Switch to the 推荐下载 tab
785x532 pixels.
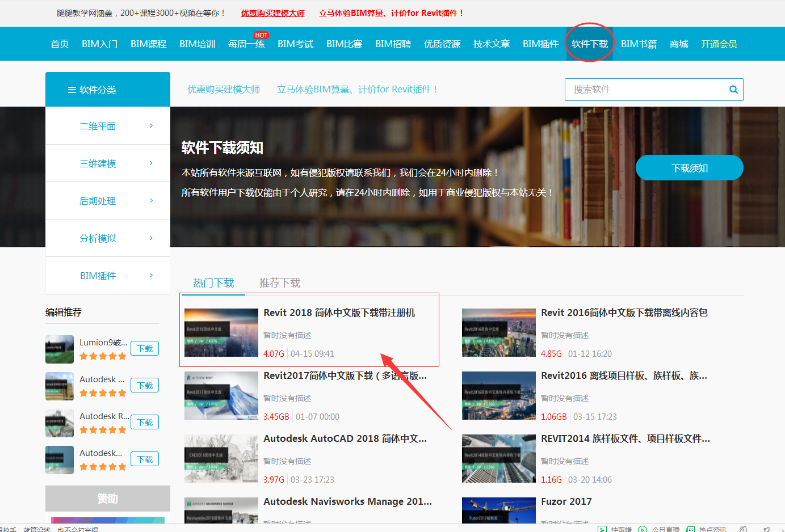[x=280, y=283]
